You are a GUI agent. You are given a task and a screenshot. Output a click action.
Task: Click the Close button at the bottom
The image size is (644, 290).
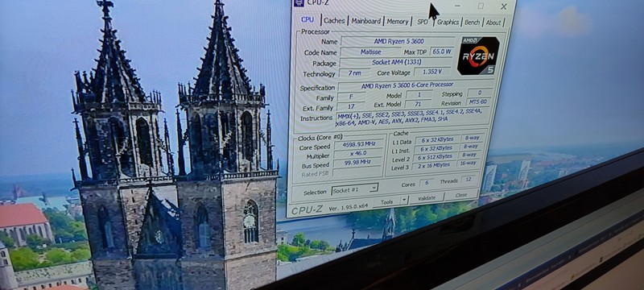tap(461, 195)
